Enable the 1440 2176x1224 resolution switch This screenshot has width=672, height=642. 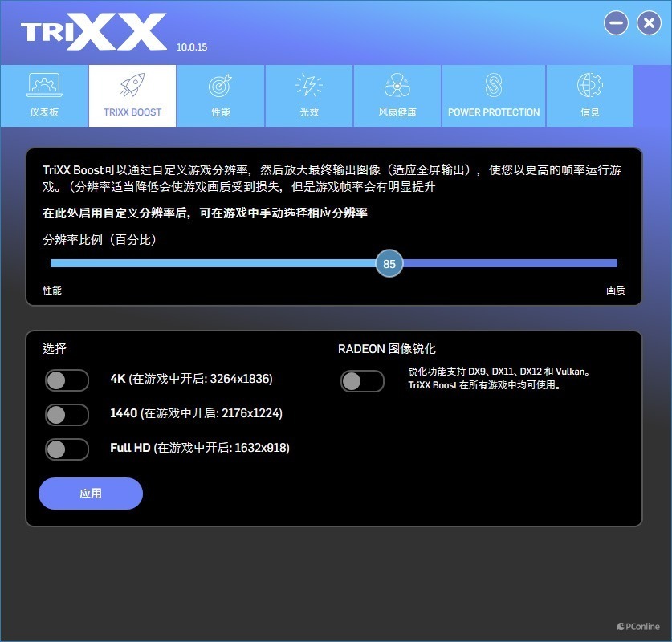pos(67,415)
